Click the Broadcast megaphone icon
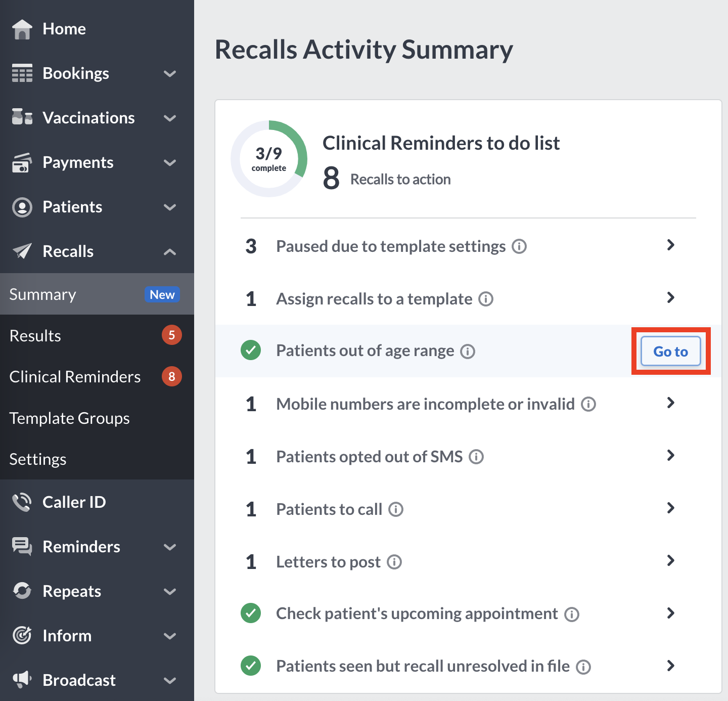The image size is (728, 701). point(22,679)
